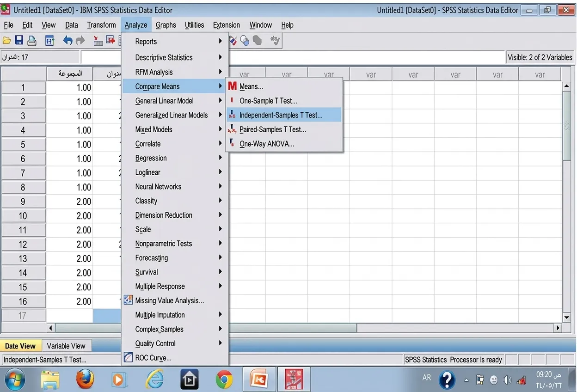The height and width of the screenshot is (392, 577).
Task: Expand the Generalized Linear Models submenu
Action: coord(175,115)
